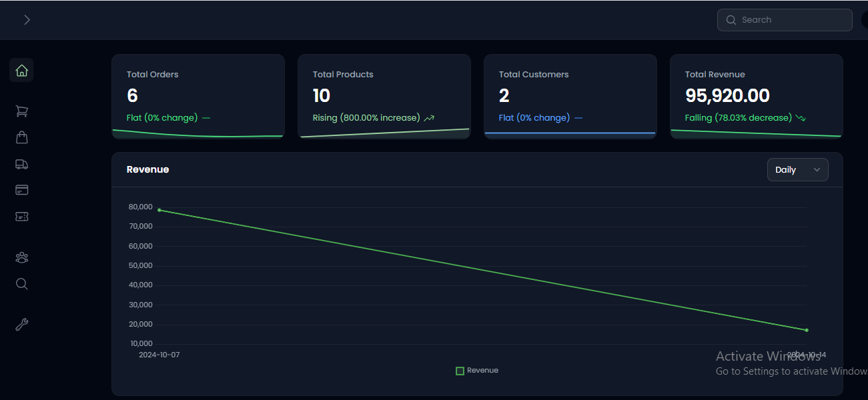868x400 pixels.
Task: Open Orders using the shopping cart icon
Action: pos(21,111)
